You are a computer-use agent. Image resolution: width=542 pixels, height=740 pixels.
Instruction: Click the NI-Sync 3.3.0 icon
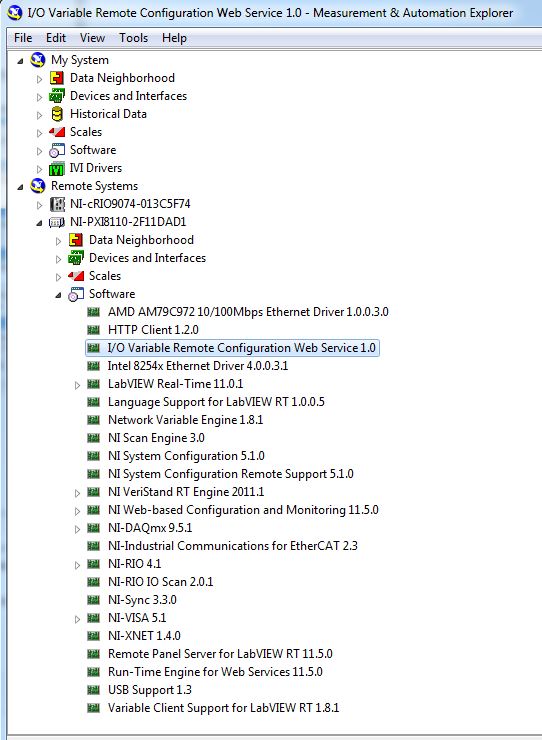click(x=94, y=600)
